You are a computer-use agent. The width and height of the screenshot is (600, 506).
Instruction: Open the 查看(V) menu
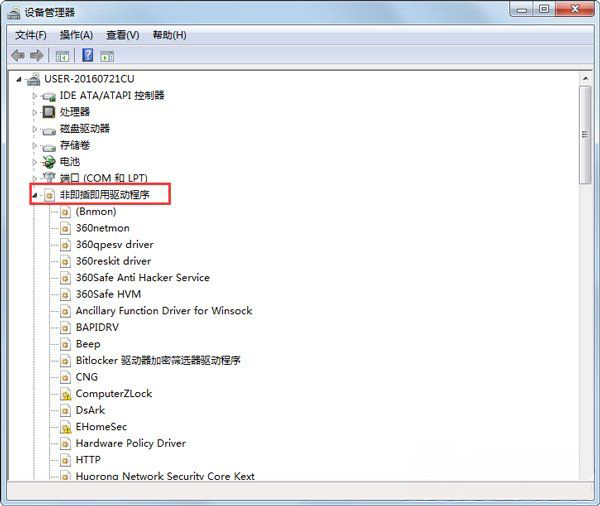[x=122, y=35]
